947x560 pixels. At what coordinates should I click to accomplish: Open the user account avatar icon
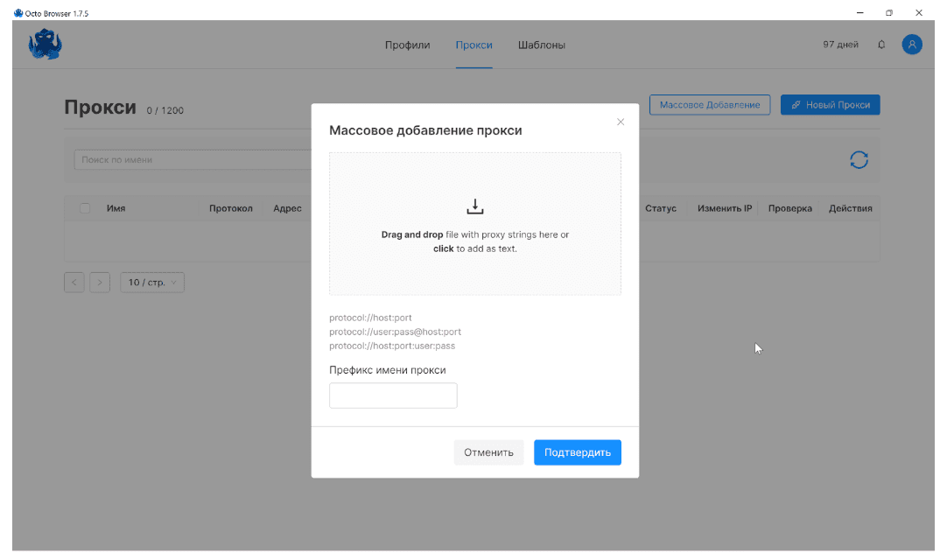tap(912, 45)
